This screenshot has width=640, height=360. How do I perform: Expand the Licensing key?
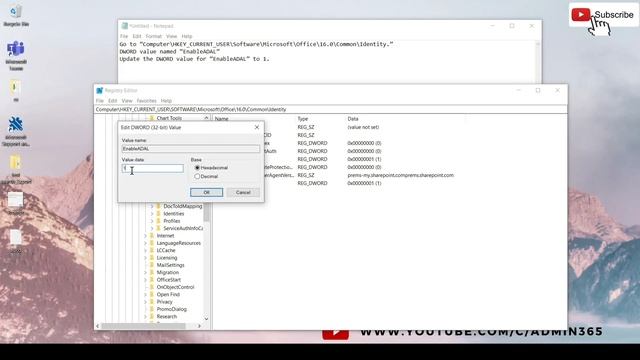click(x=145, y=258)
